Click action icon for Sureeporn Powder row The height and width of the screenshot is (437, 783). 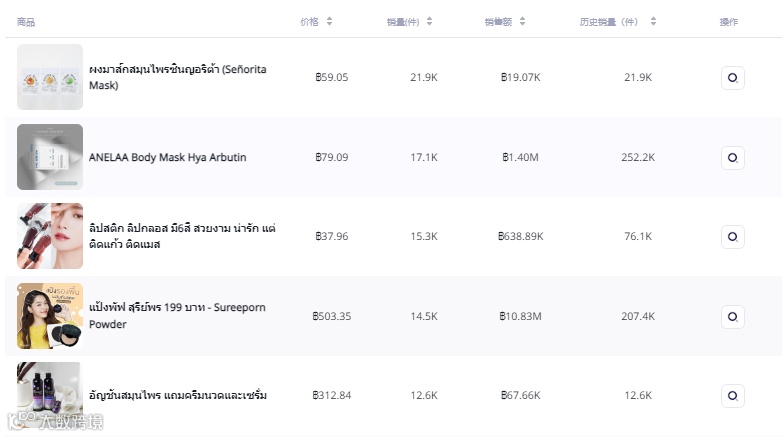click(x=732, y=316)
